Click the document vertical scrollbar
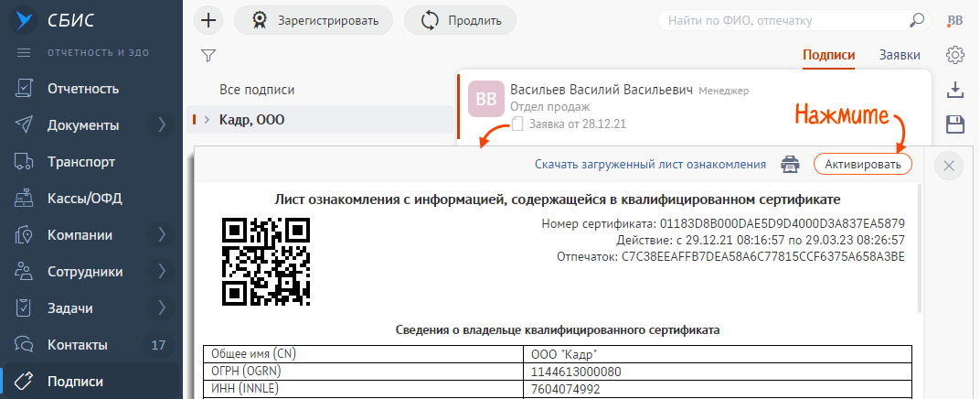The width and height of the screenshot is (980, 399). pos(920,249)
